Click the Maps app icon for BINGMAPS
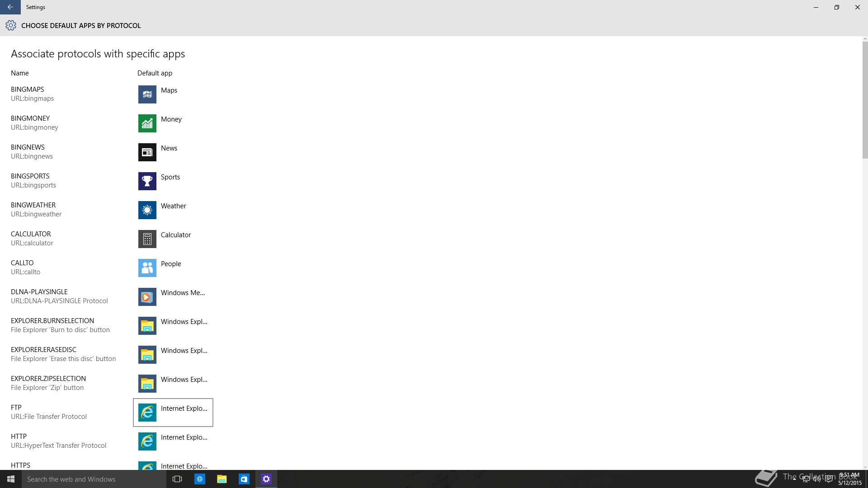The width and height of the screenshot is (868, 488). point(147,94)
